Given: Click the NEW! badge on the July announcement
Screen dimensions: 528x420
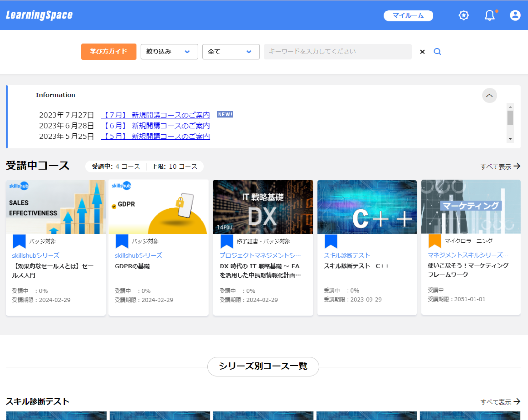Looking at the screenshot, I should 225,115.
